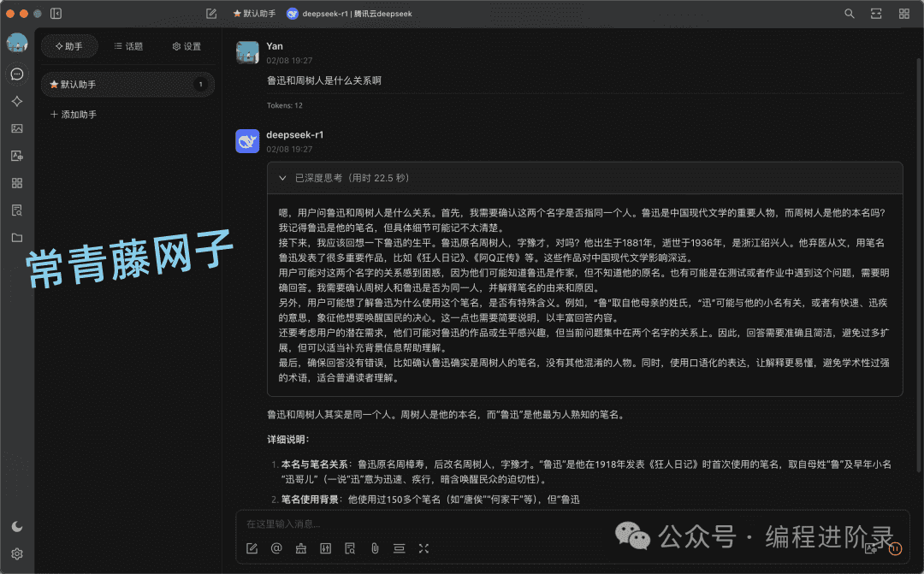Switch to the 话题 tab
Image resolution: width=924 pixels, height=574 pixels.
[x=127, y=46]
